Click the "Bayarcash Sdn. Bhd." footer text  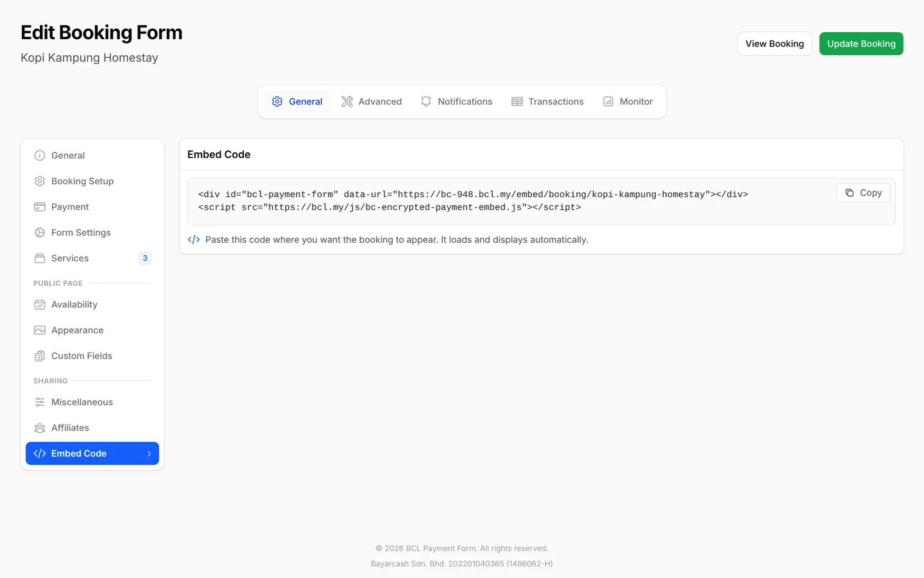point(461,564)
